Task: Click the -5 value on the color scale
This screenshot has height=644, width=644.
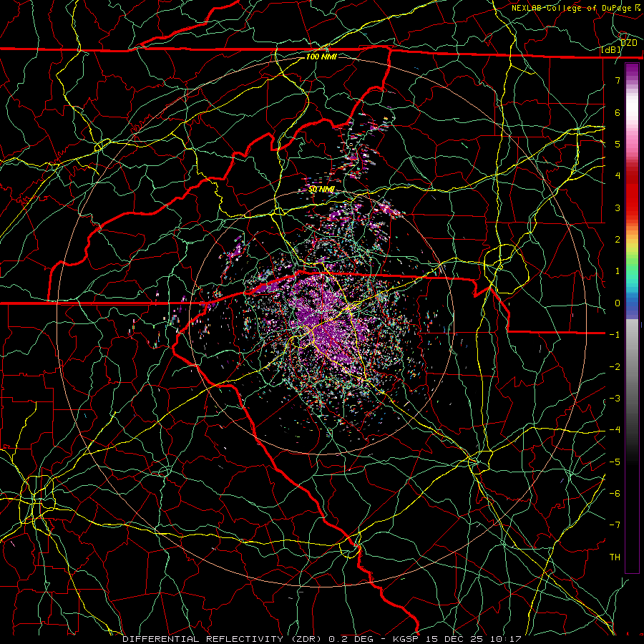Action: click(x=615, y=462)
